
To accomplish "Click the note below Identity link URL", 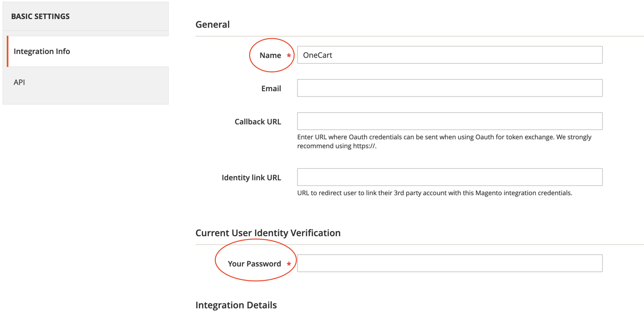I will 434,193.
